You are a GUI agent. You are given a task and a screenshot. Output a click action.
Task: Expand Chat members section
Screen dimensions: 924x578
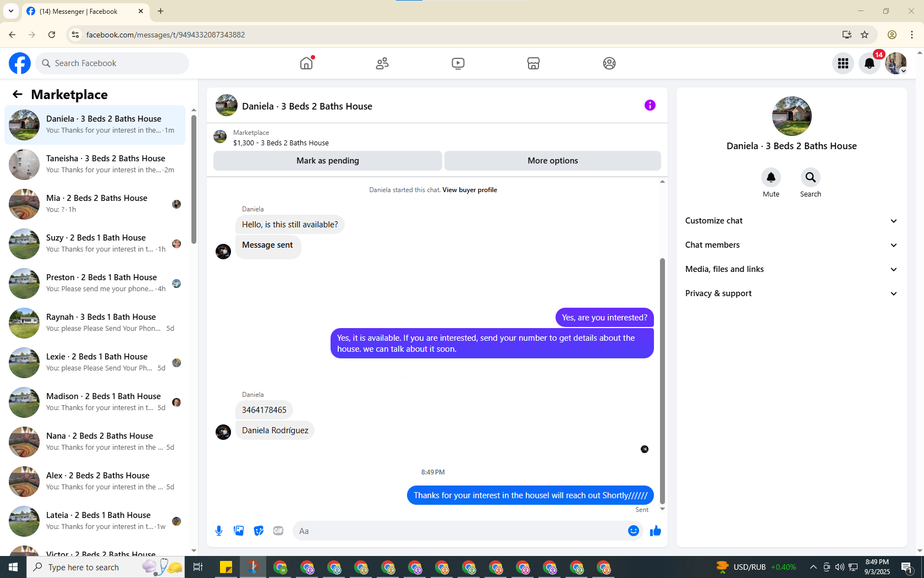(x=791, y=245)
